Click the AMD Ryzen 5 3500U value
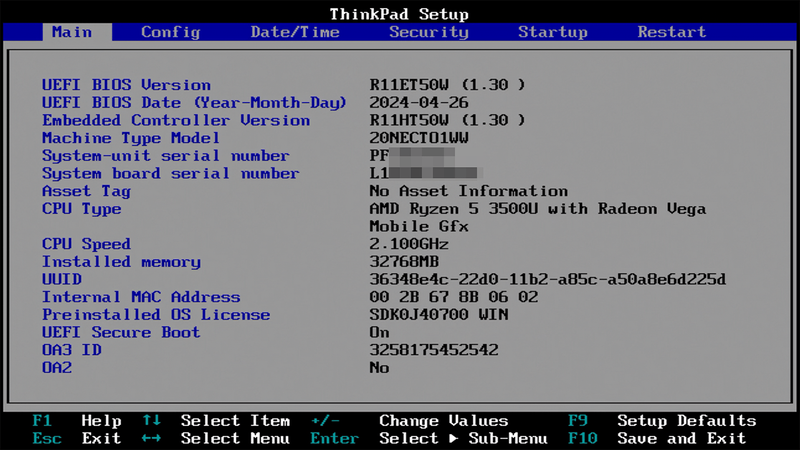This screenshot has height=450, width=800. [538, 217]
